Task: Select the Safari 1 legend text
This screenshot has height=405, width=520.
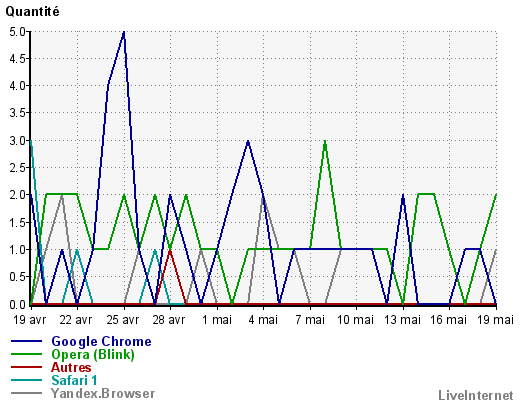Action: click(x=74, y=380)
